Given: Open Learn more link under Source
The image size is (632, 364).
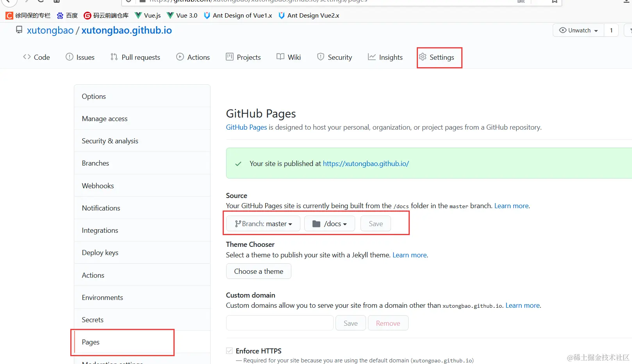Looking at the screenshot, I should tap(511, 205).
